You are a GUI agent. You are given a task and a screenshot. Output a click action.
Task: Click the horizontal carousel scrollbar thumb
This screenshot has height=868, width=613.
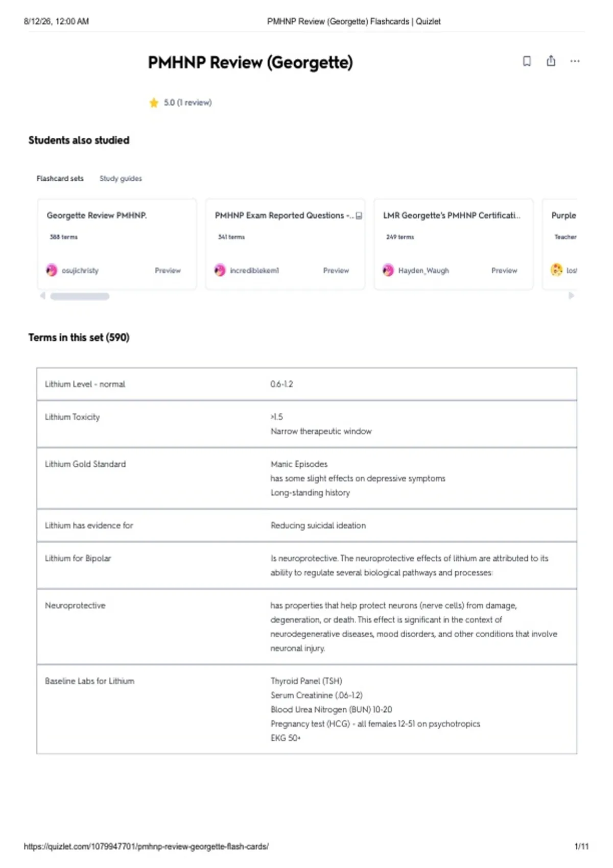[x=80, y=296]
